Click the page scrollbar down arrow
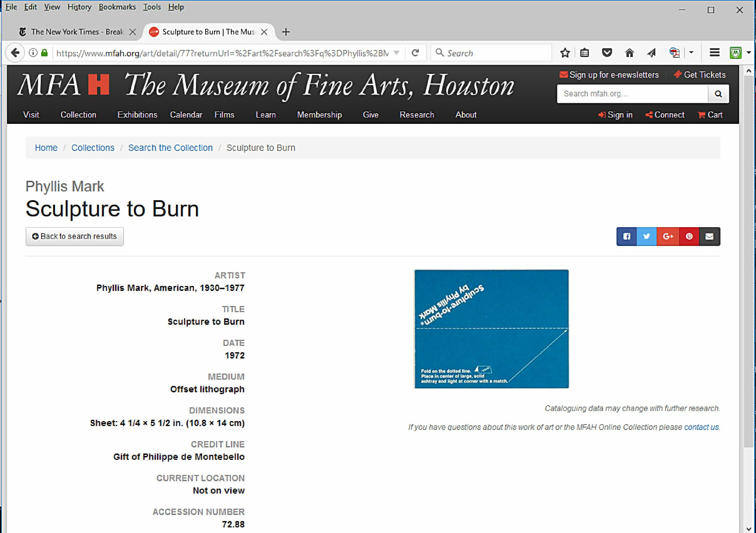This screenshot has height=533, width=756. coord(749,529)
